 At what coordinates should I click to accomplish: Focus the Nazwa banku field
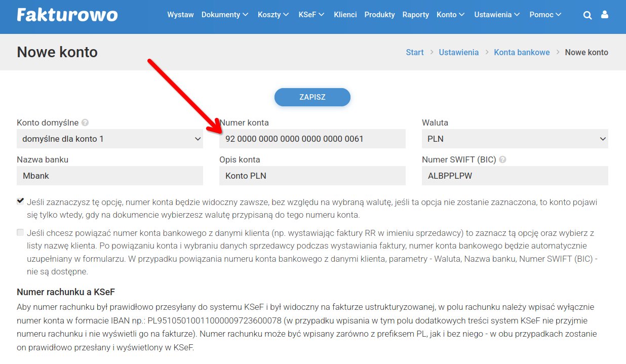[110, 176]
